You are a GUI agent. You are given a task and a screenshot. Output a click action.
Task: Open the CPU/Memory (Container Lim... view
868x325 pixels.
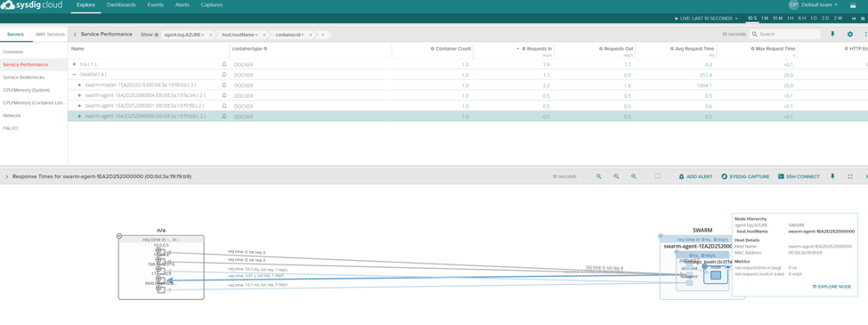[34, 103]
